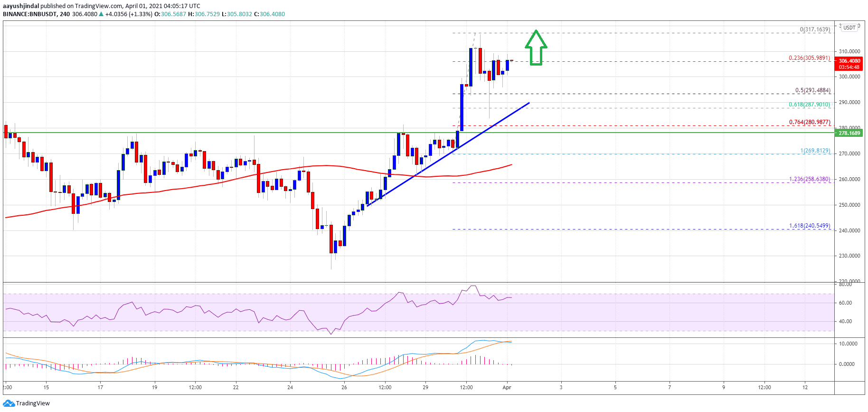Select the Fibonacci 0.618(287.9010) label
Viewport: 868px width, 412px height.
point(810,105)
